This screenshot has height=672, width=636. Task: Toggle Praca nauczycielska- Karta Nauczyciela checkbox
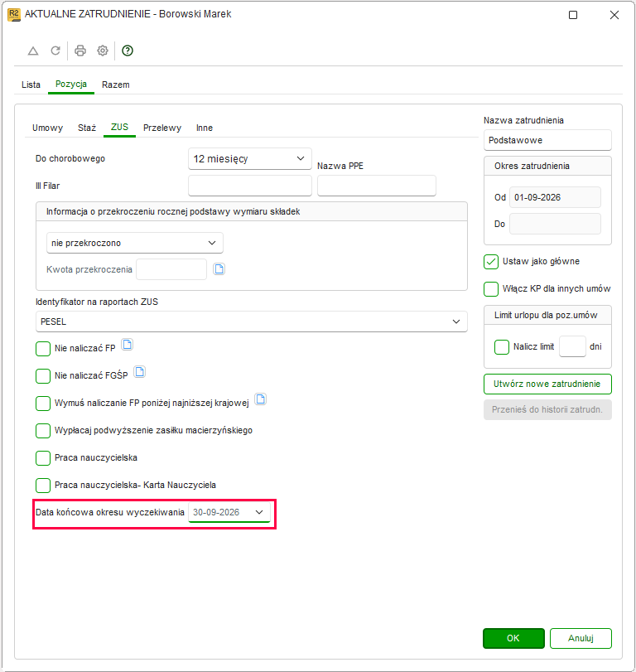pyautogui.click(x=43, y=486)
